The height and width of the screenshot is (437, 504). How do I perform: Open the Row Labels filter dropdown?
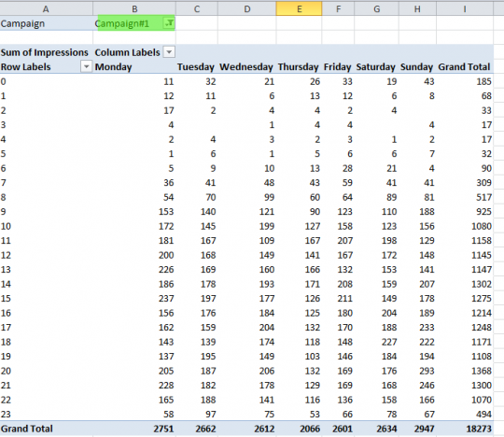[86, 66]
